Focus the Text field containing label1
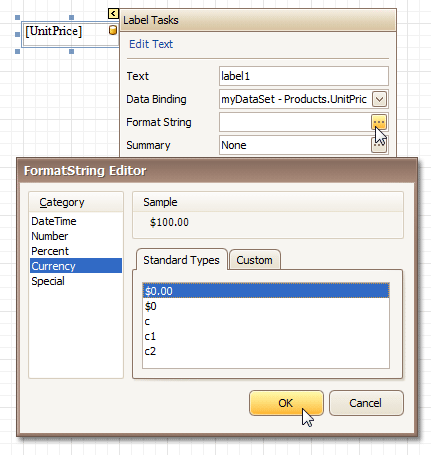The image size is (431, 455). pyautogui.click(x=304, y=76)
